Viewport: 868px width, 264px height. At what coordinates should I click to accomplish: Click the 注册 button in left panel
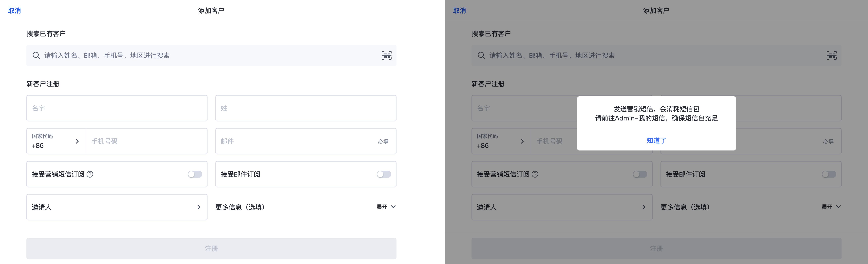point(211,248)
